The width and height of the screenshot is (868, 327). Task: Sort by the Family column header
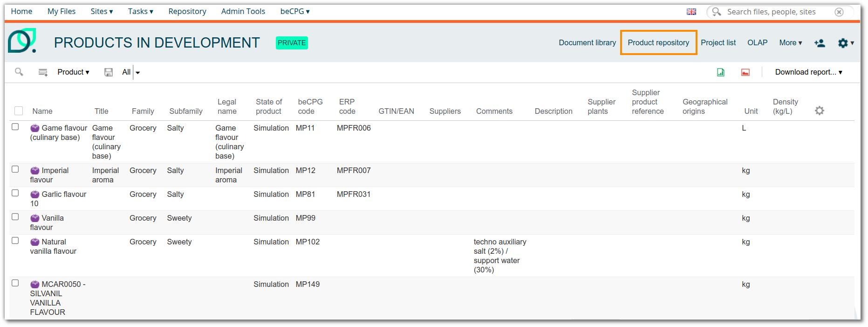coord(143,111)
